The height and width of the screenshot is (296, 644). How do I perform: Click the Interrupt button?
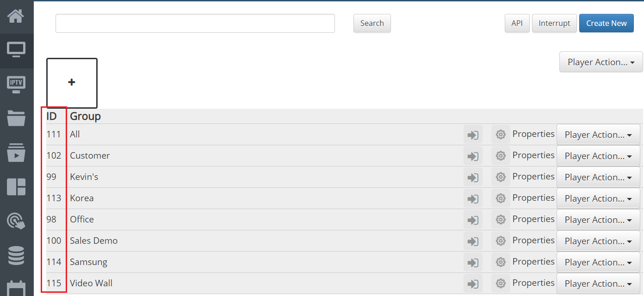554,23
